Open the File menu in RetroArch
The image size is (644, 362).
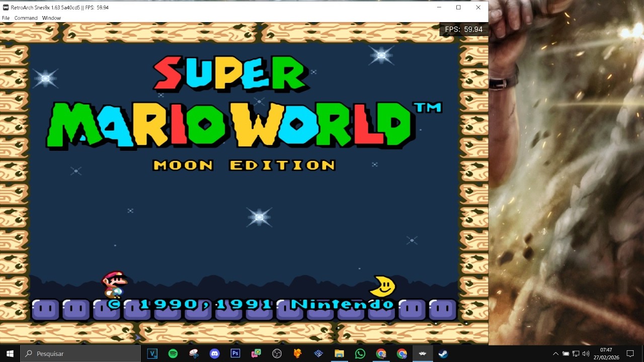[6, 18]
